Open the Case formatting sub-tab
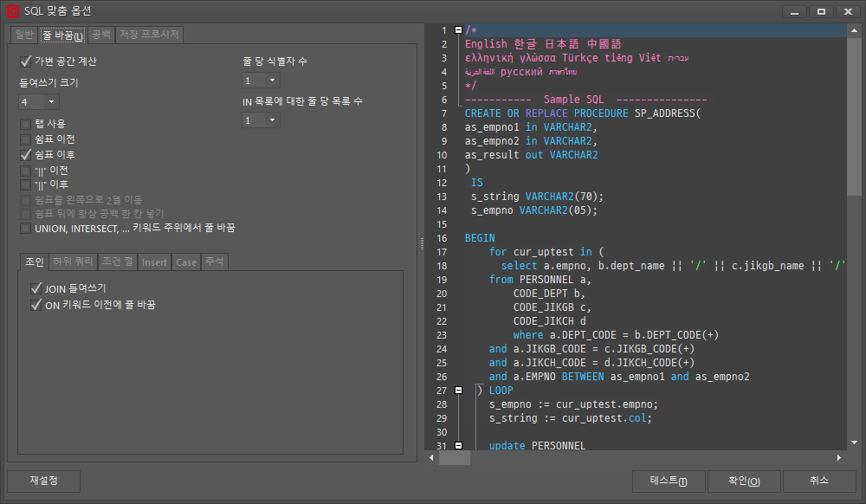 (185, 262)
